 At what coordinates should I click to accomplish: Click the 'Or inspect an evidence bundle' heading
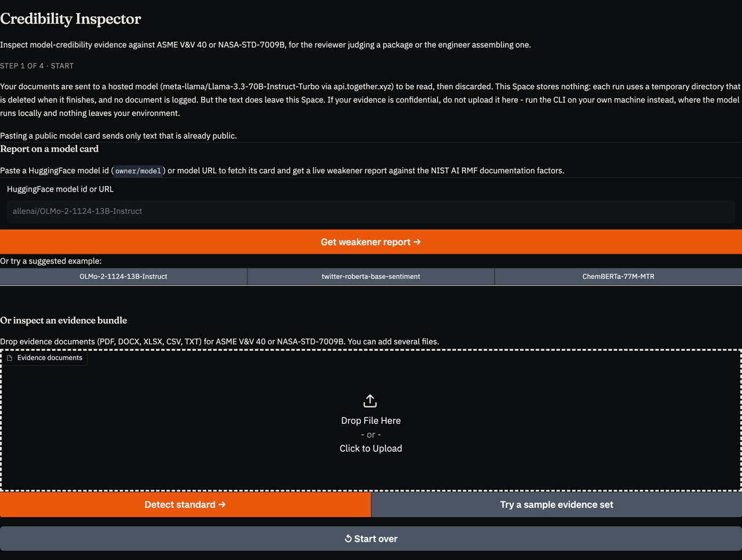click(64, 321)
